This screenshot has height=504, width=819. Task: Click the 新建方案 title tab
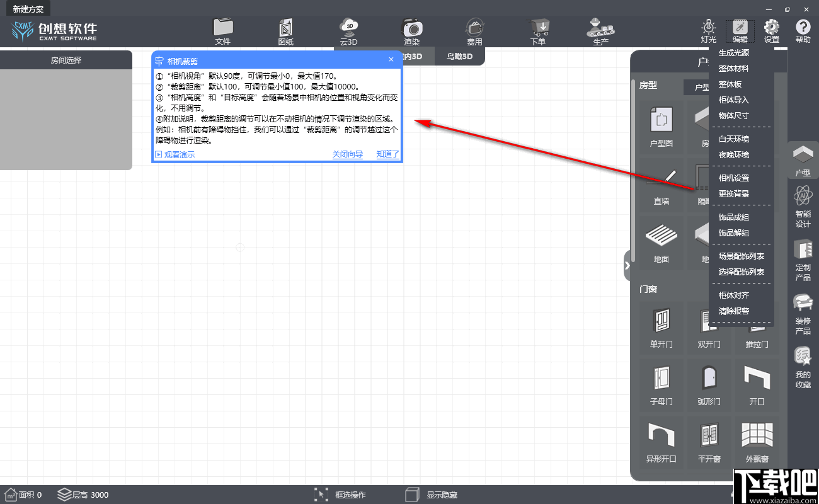point(28,9)
